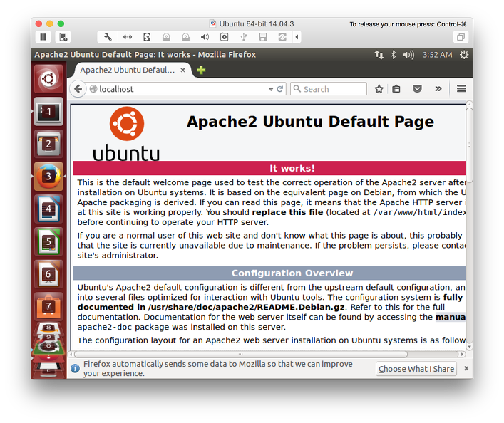Image resolution: width=504 pixels, height=423 pixels.
Task: Go back to the previous page
Action: pos(78,89)
